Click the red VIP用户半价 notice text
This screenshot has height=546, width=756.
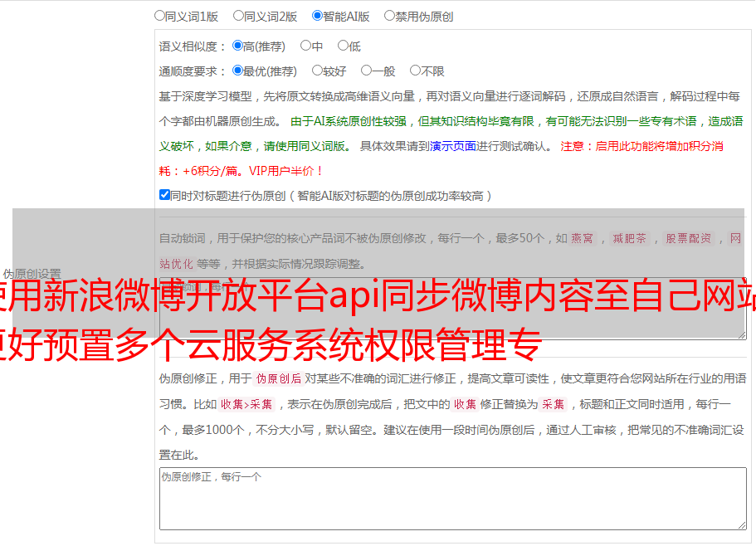tap(286, 171)
